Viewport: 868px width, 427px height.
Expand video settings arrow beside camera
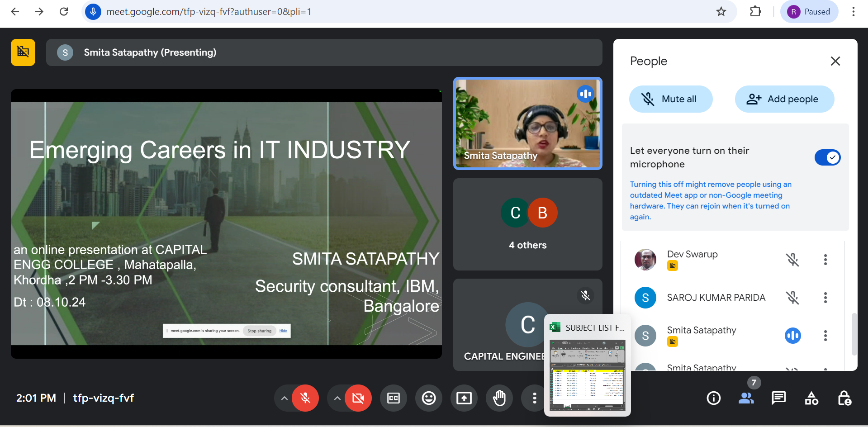point(337,398)
